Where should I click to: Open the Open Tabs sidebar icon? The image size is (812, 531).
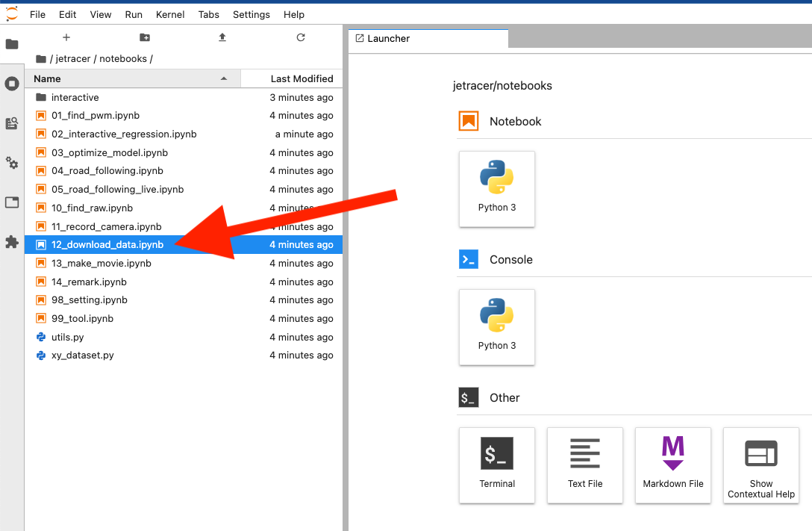point(12,202)
